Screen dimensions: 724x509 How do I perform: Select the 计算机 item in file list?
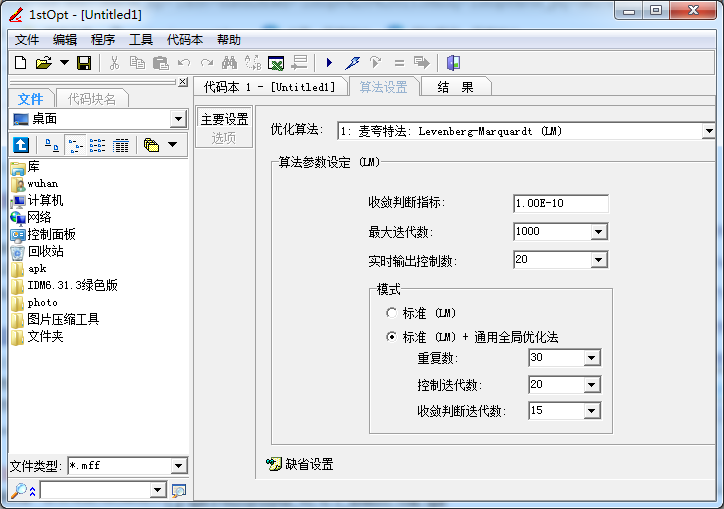[37, 200]
